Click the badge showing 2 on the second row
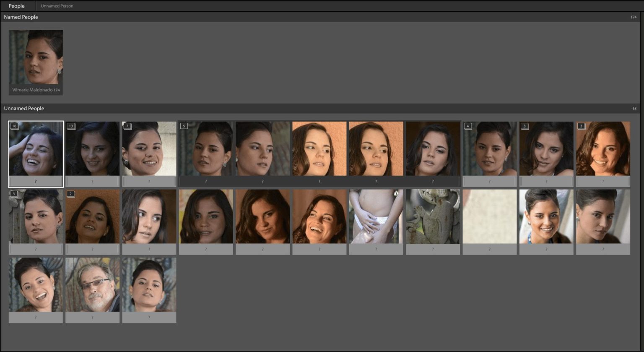 70,194
